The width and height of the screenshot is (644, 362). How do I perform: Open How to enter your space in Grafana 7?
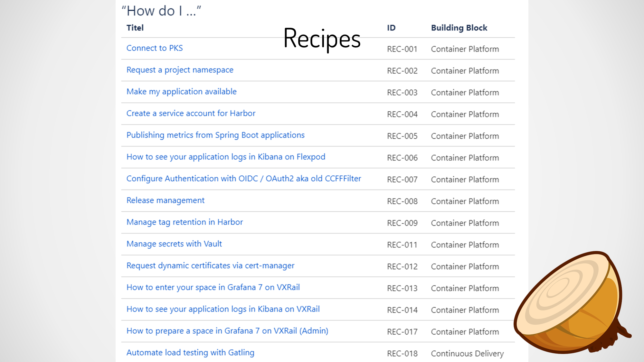213,287
